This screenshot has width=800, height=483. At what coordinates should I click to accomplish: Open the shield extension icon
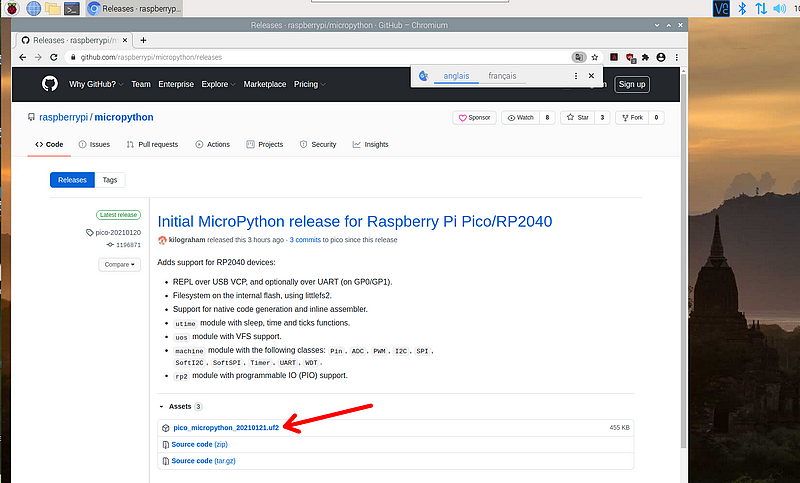pos(630,58)
